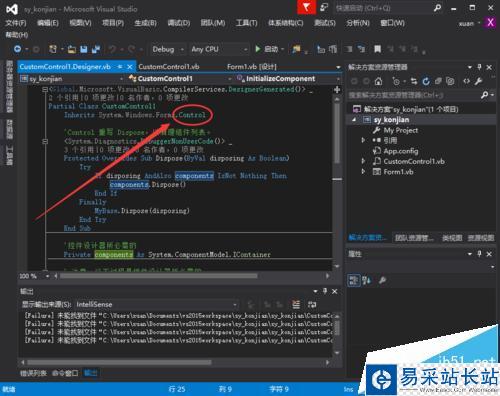Click the Solution Explorer search input field

[x=413, y=95]
